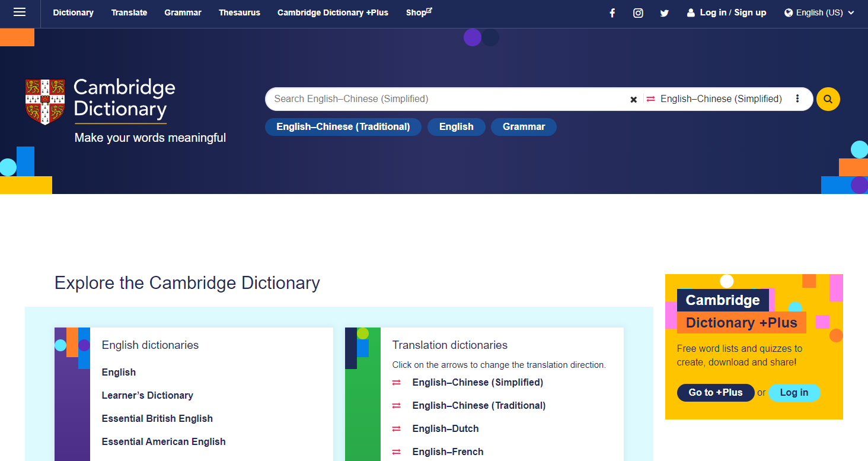Expand the English (US) language dropdown
The image size is (868, 461).
[x=819, y=12]
